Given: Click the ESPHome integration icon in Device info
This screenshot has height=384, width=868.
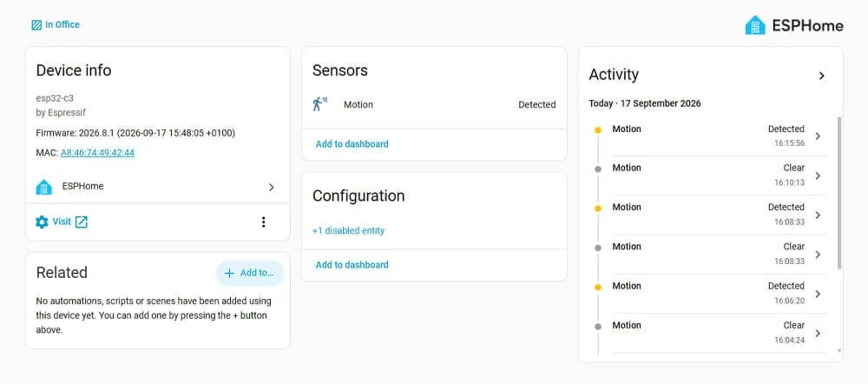Looking at the screenshot, I should 43,187.
